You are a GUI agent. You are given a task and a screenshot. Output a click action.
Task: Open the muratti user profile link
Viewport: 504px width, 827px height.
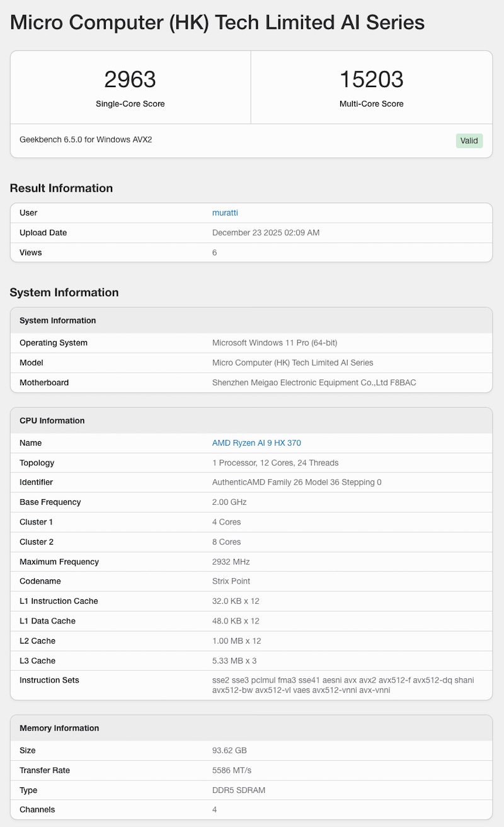pyautogui.click(x=225, y=213)
